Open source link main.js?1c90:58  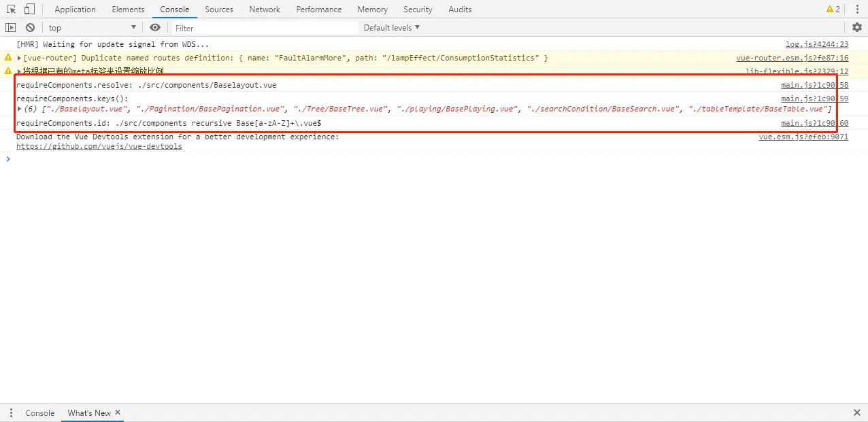click(x=815, y=86)
